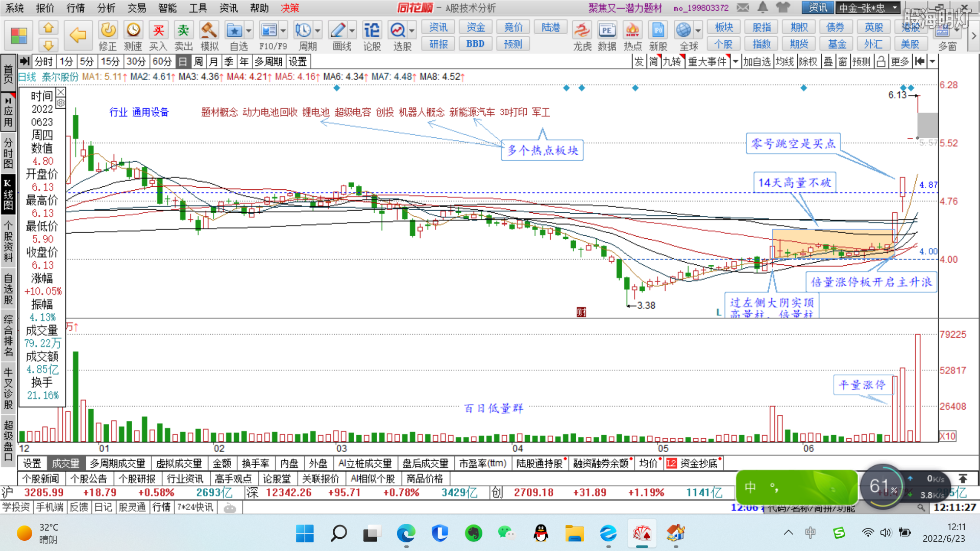
Task: Click the notification bell icon
Action: coord(763,7)
